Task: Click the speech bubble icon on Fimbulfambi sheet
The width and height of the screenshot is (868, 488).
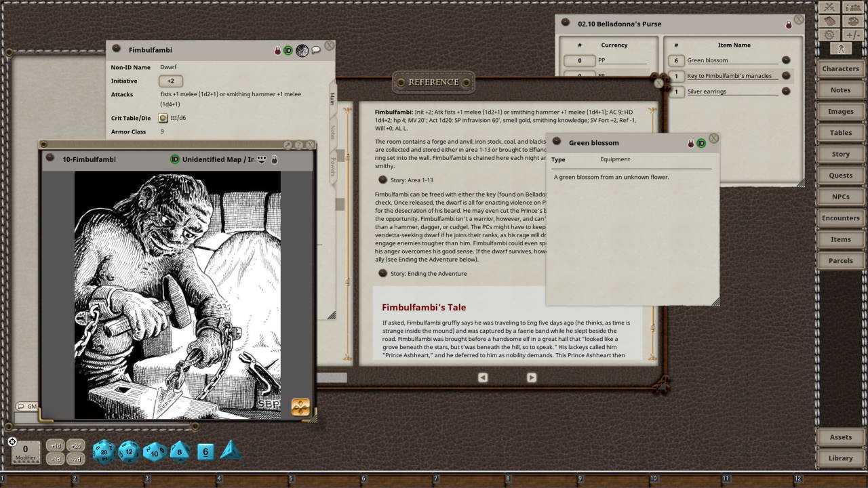Action: click(316, 50)
